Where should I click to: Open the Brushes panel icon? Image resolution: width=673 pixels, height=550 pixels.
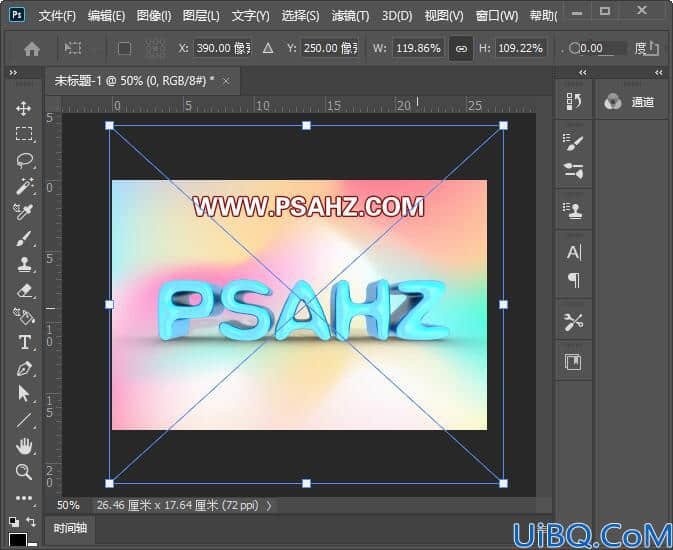[573, 170]
